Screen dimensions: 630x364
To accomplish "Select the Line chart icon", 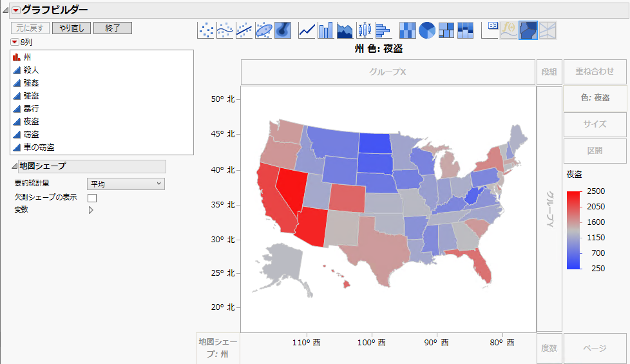I will pos(307,30).
